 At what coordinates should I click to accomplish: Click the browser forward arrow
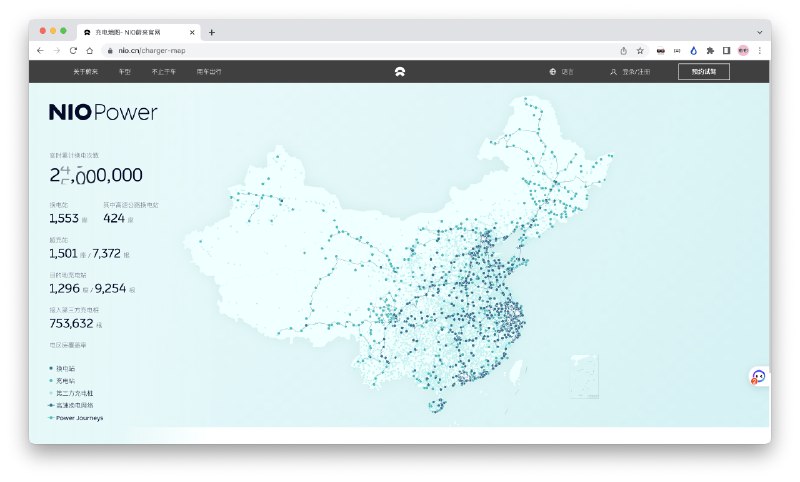pyautogui.click(x=57, y=50)
